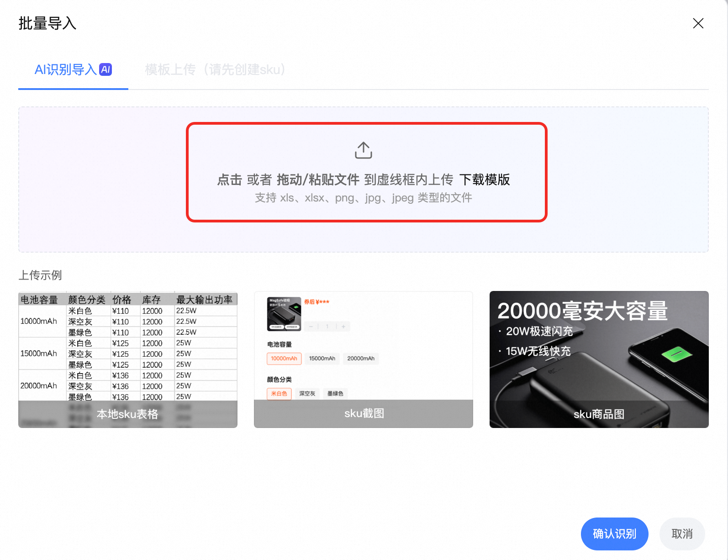
Task: Open the sku商品图 example thumbnail
Action: tap(599, 359)
